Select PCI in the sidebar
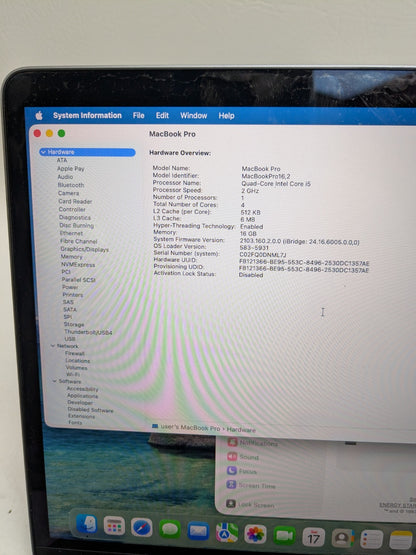This screenshot has height=555, width=416. tap(66, 272)
